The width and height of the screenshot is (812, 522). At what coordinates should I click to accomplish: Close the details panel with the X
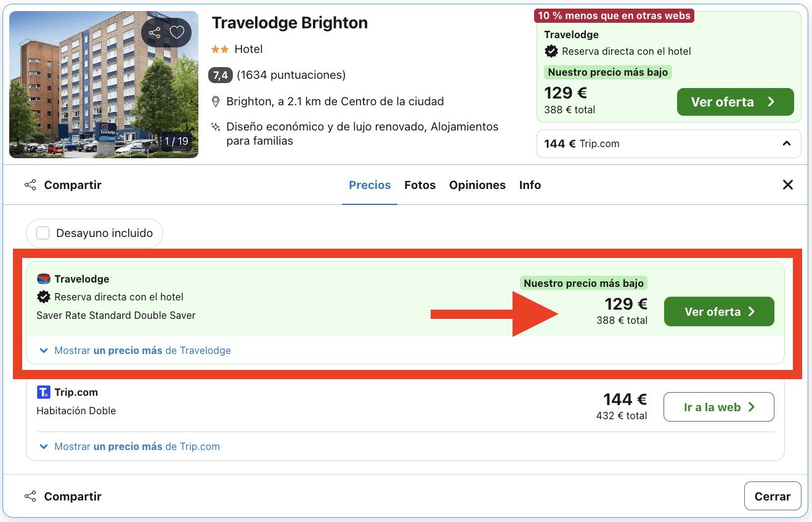[787, 185]
